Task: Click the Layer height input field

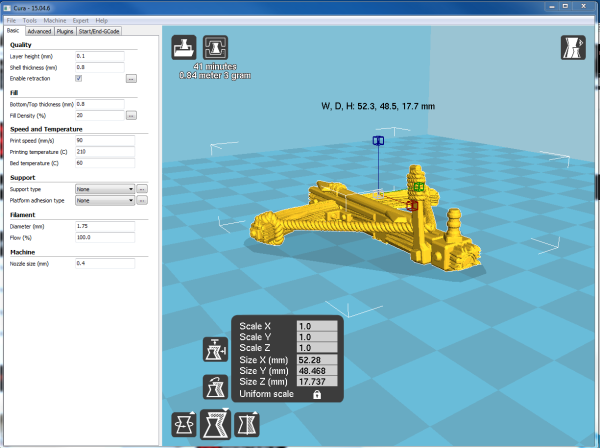Action: [99, 56]
